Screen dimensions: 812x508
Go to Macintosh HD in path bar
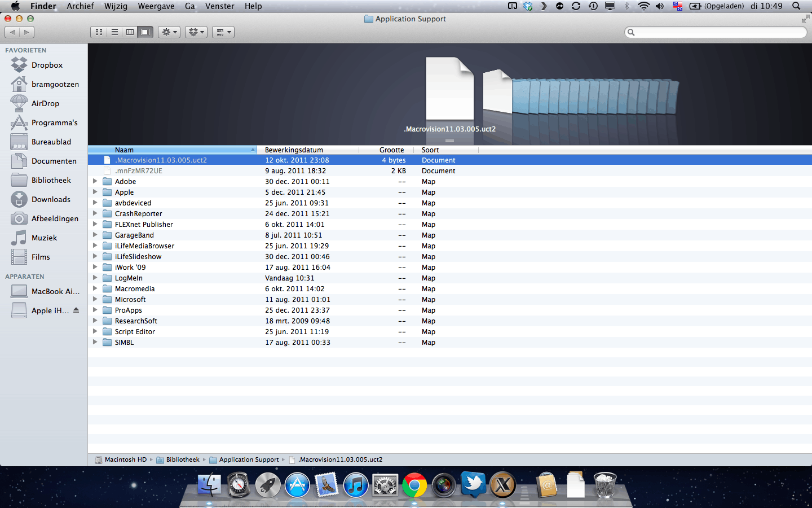[x=121, y=459]
